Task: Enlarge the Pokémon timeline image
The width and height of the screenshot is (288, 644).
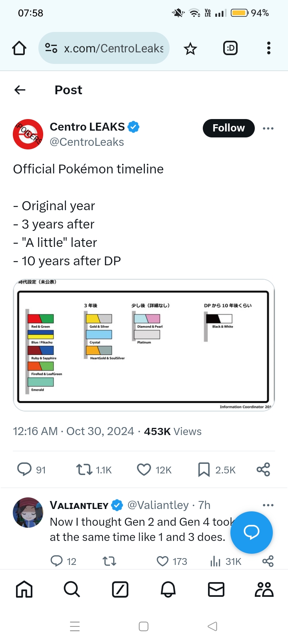Action: [144, 345]
